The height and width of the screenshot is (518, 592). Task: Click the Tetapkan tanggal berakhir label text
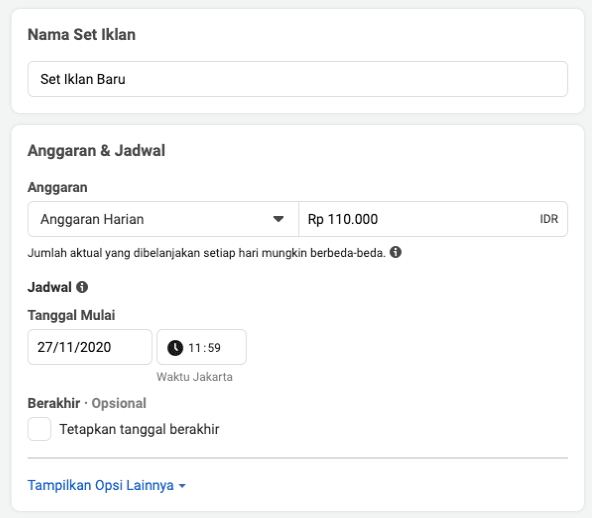[139, 429]
